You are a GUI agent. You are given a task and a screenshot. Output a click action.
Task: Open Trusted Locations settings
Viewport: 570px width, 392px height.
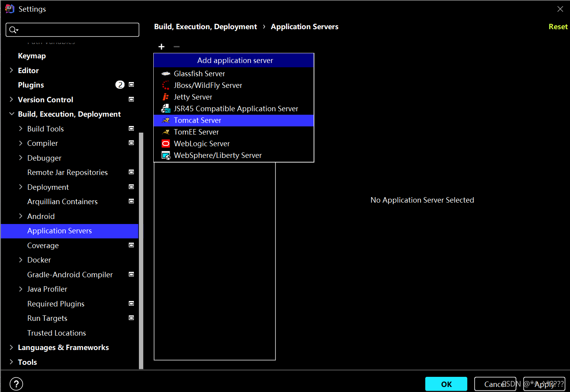coord(56,333)
